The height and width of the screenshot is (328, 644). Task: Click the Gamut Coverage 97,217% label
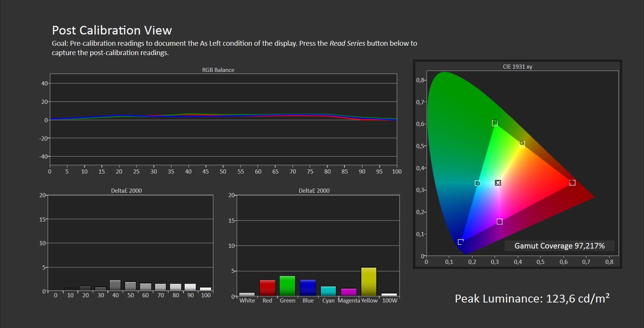tap(559, 246)
